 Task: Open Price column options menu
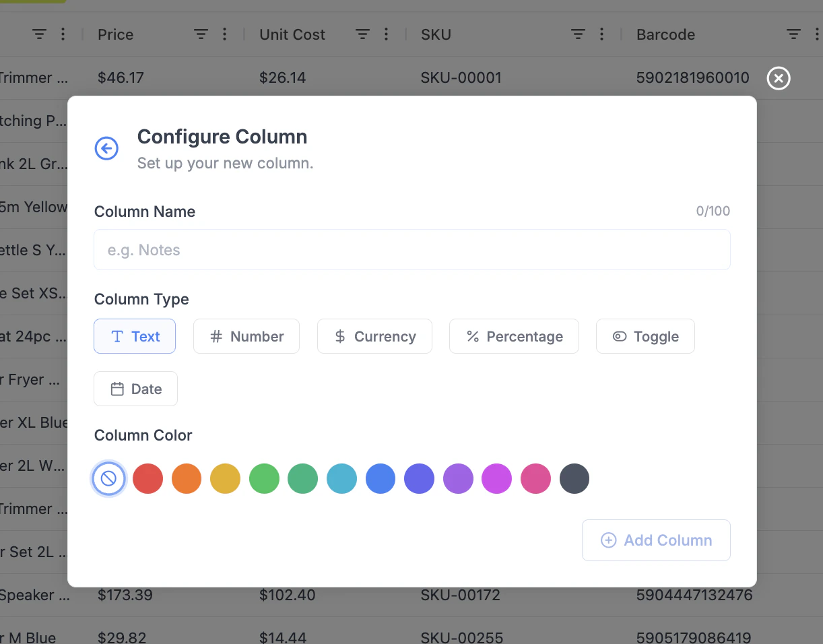click(x=224, y=34)
